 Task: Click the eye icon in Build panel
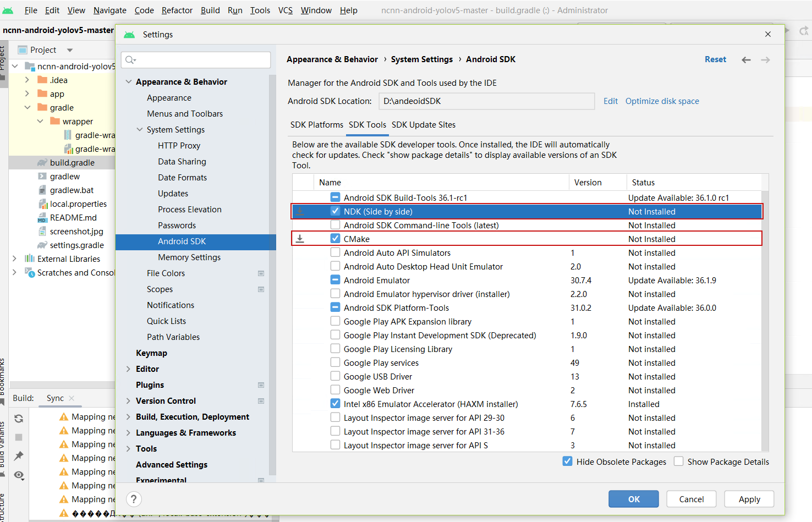19,475
